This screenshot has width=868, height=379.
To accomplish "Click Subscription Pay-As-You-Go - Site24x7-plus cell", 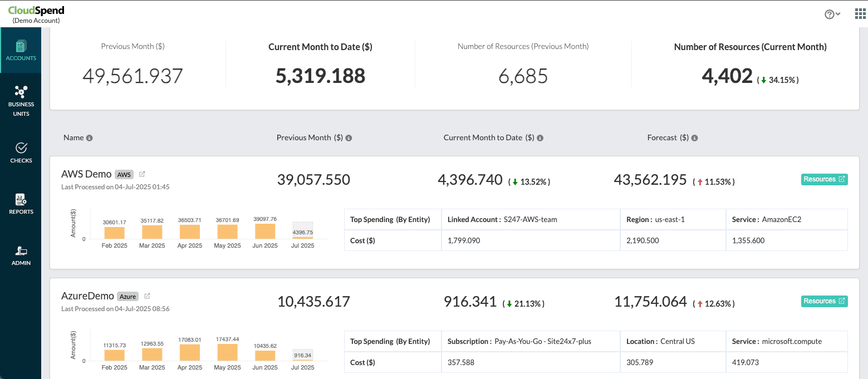I will 531,341.
